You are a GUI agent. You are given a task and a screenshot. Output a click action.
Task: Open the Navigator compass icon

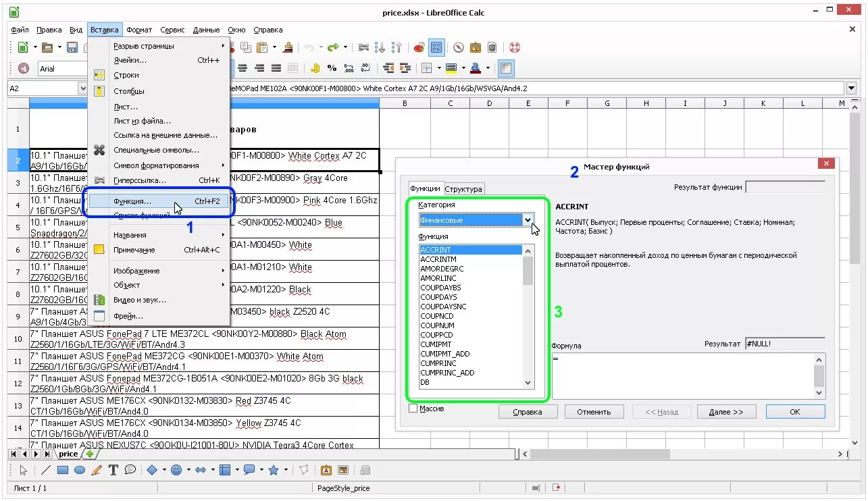tap(459, 47)
